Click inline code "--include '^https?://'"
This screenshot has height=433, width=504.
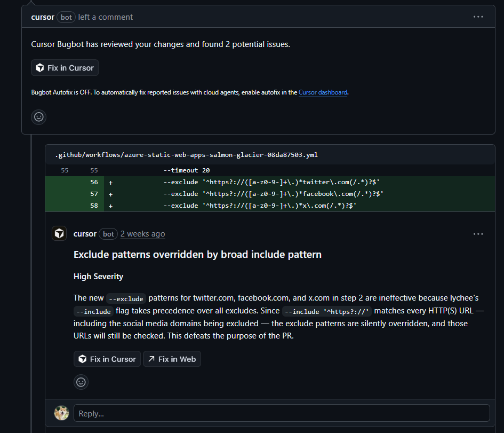(x=326, y=311)
